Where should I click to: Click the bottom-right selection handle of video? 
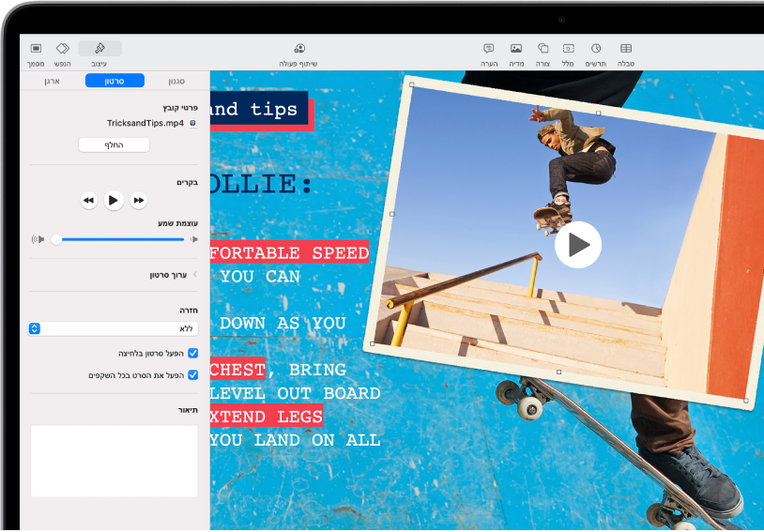coord(746,401)
